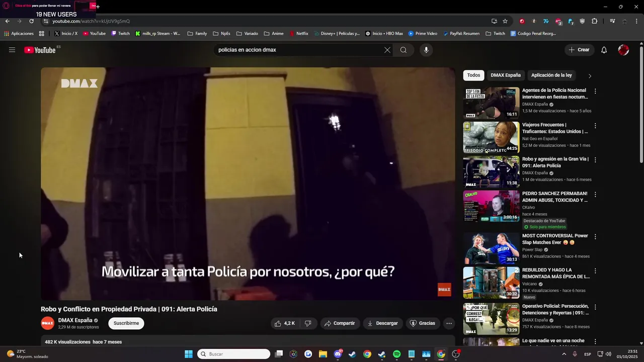Clear the search box text
Image resolution: width=644 pixels, height=362 pixels.
(387, 50)
